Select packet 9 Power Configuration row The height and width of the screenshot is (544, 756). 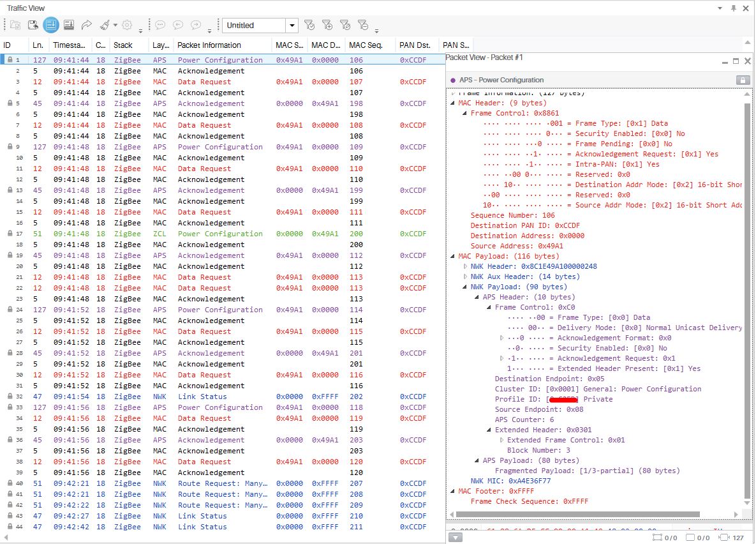(x=222, y=147)
